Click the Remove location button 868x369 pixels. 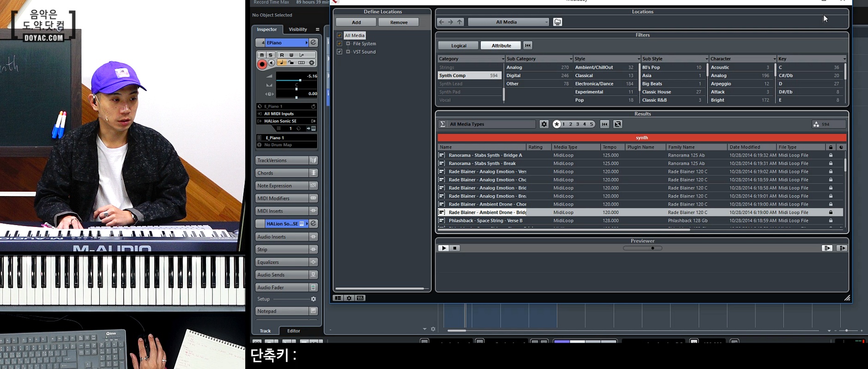[398, 22]
